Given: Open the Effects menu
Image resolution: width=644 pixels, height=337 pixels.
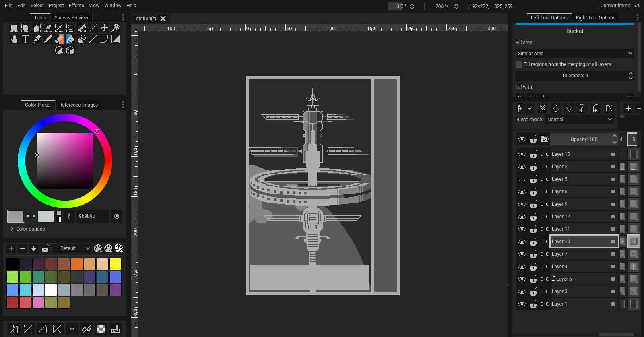Looking at the screenshot, I should 76,6.
